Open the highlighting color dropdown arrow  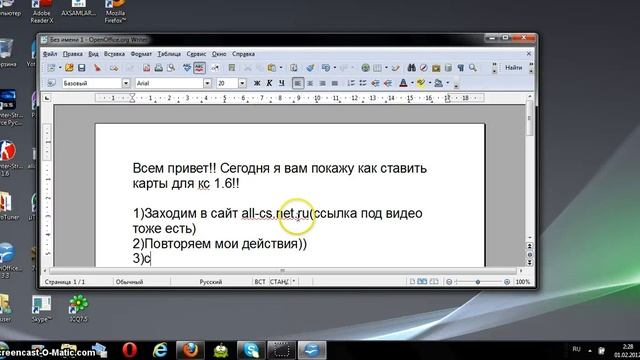click(x=430, y=83)
